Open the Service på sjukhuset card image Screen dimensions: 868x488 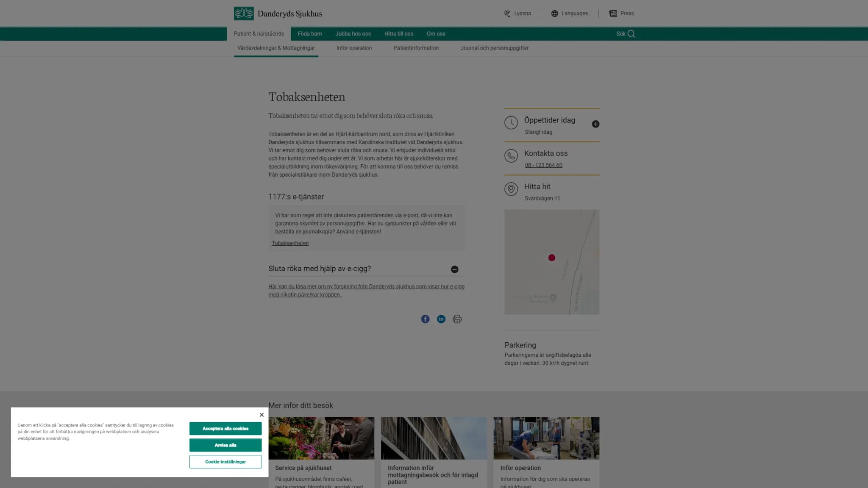321,438
